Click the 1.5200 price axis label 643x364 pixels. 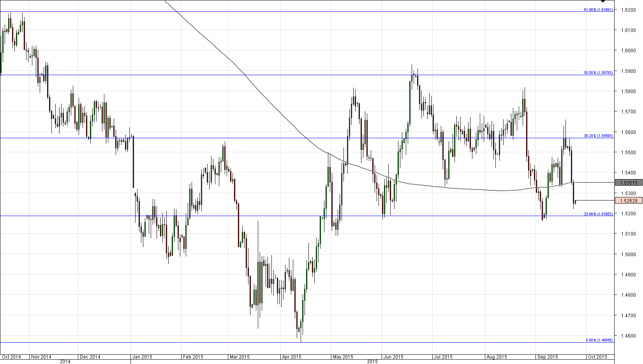(628, 213)
